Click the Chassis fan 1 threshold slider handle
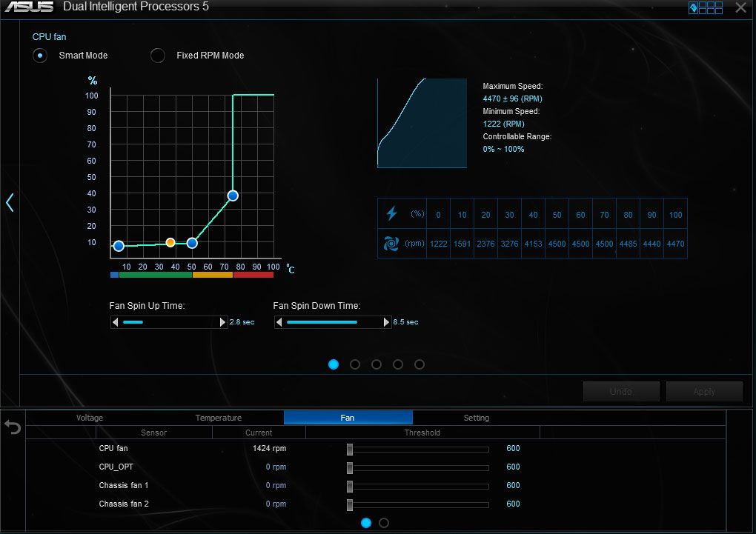 (x=350, y=486)
